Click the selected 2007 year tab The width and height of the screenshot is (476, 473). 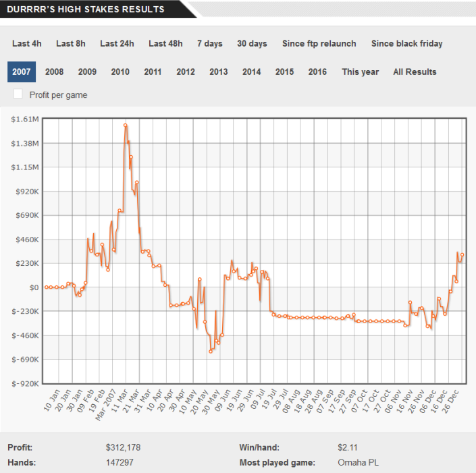pyautogui.click(x=22, y=72)
